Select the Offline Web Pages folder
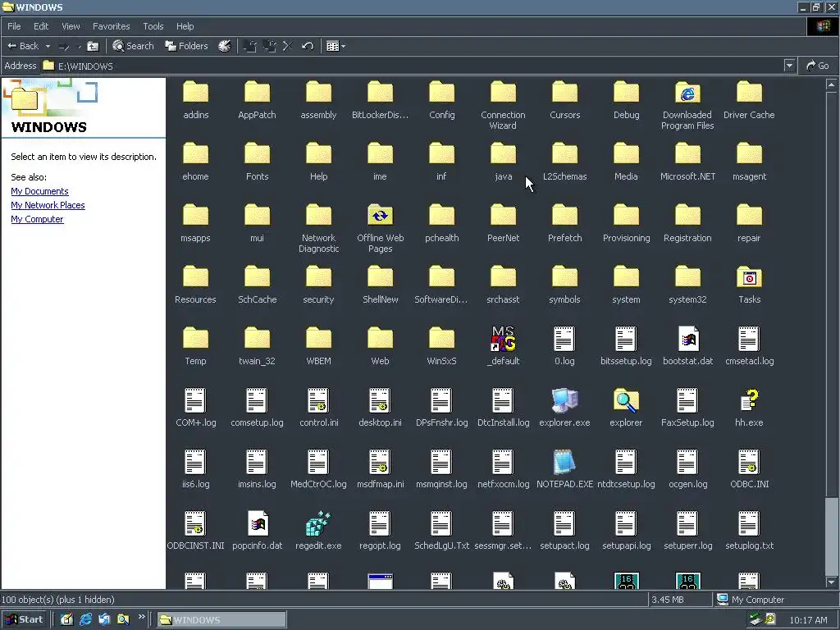Image resolution: width=840 pixels, height=630 pixels. coord(380,216)
